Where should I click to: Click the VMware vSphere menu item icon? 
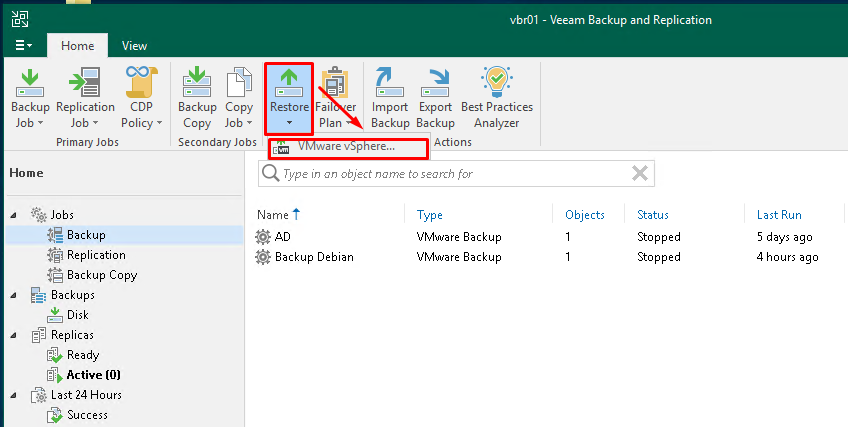[x=281, y=147]
